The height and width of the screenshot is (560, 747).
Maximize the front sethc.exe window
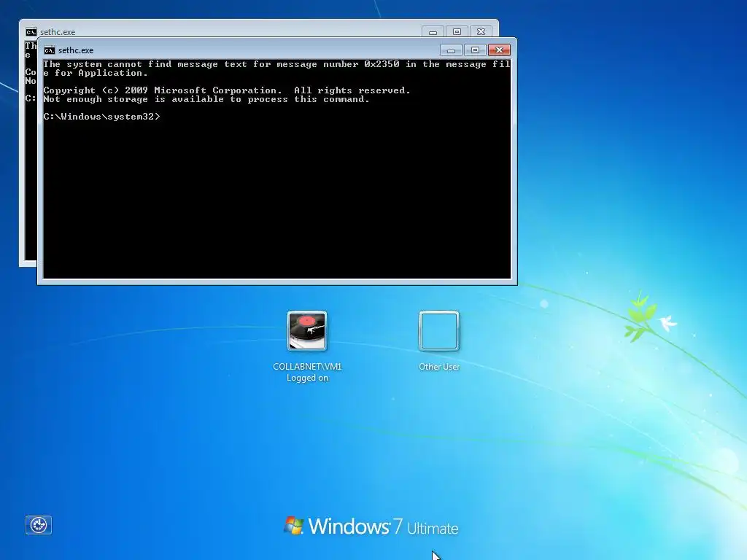[x=474, y=50]
